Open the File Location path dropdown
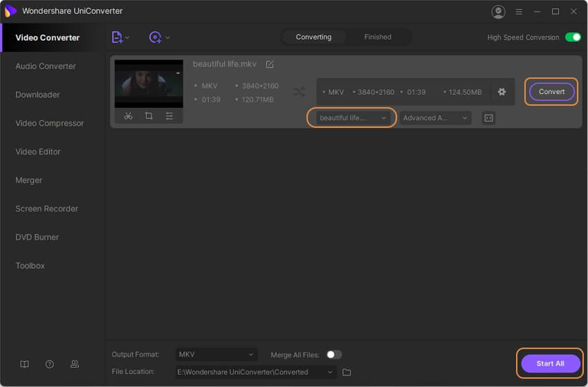The width and height of the screenshot is (588, 387). coord(256,372)
